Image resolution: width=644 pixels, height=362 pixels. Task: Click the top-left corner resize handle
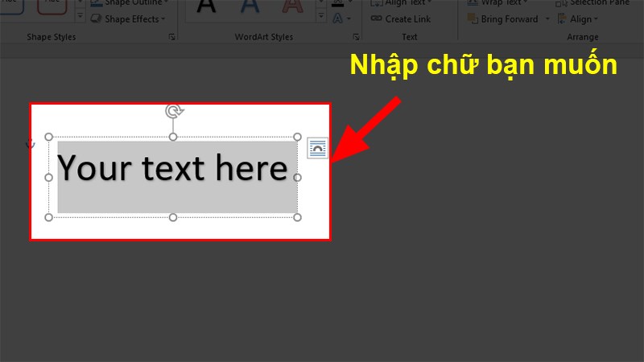point(48,137)
